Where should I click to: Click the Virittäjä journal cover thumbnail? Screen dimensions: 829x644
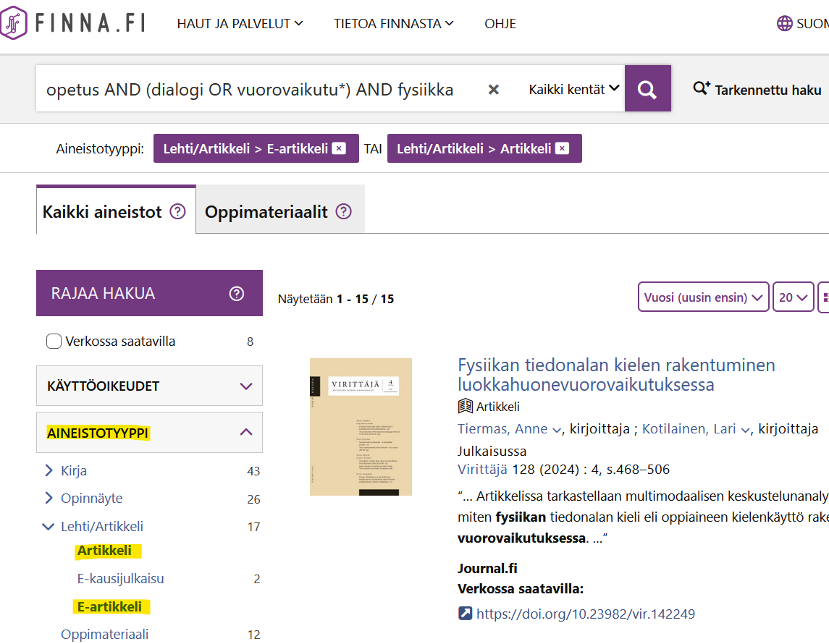(361, 427)
